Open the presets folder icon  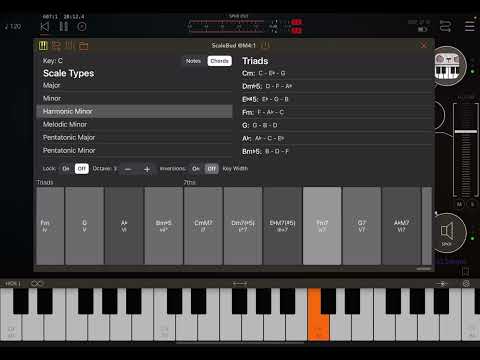coord(84,46)
